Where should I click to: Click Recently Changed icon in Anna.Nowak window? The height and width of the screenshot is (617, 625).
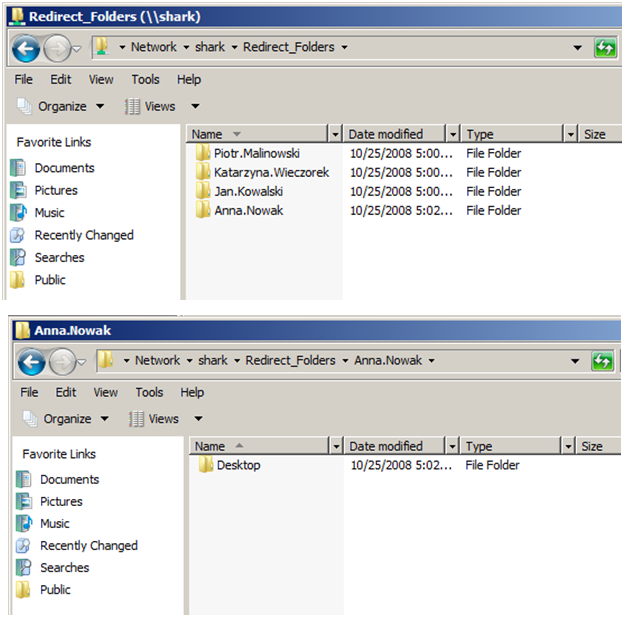24,545
